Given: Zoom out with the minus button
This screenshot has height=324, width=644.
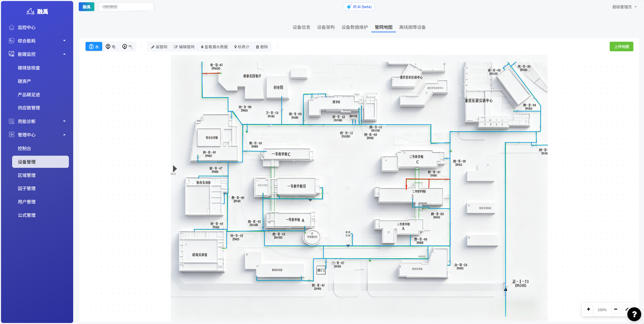Looking at the screenshot, I should pyautogui.click(x=616, y=309).
